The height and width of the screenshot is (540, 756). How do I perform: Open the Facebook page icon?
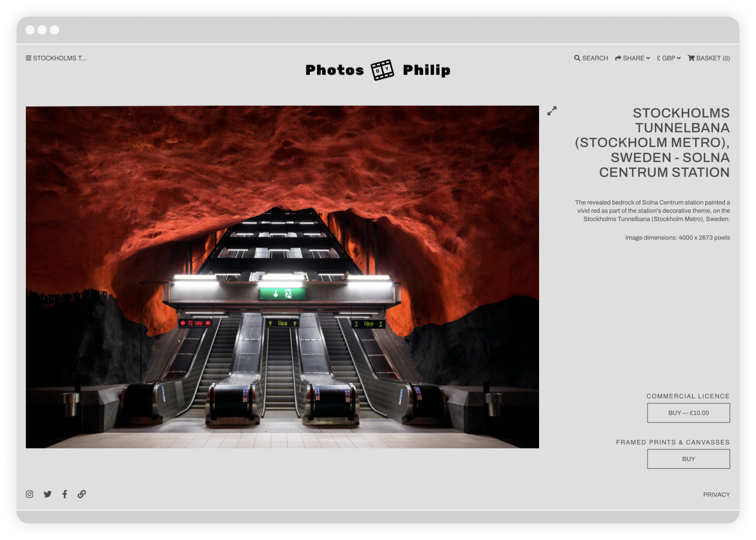64,494
